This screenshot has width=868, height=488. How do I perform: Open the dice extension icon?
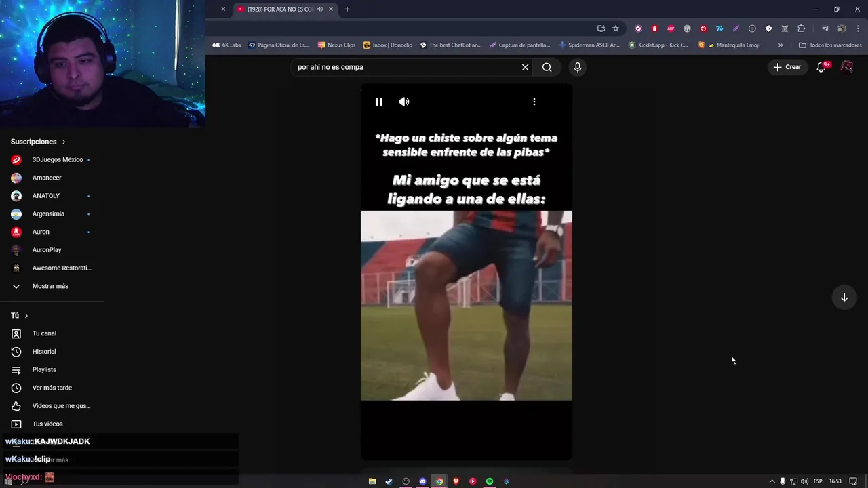pyautogui.click(x=768, y=28)
